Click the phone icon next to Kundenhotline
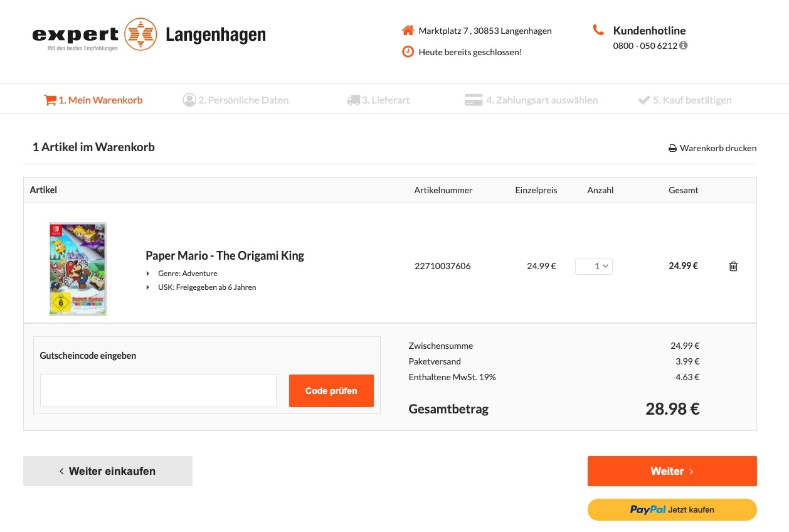Viewport: 789px width, 532px height. tap(598, 30)
